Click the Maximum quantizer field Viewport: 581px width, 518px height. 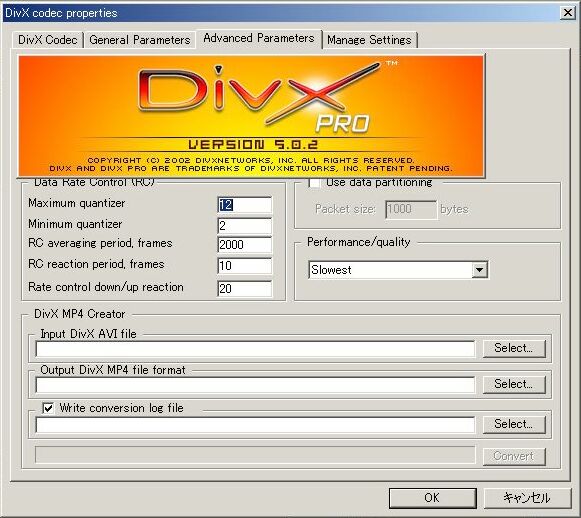(x=245, y=205)
